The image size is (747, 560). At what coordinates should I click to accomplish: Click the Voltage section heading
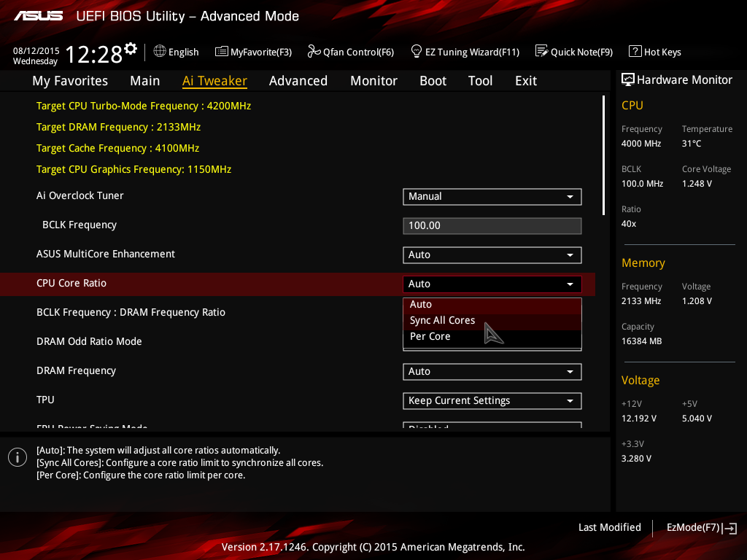tap(640, 380)
